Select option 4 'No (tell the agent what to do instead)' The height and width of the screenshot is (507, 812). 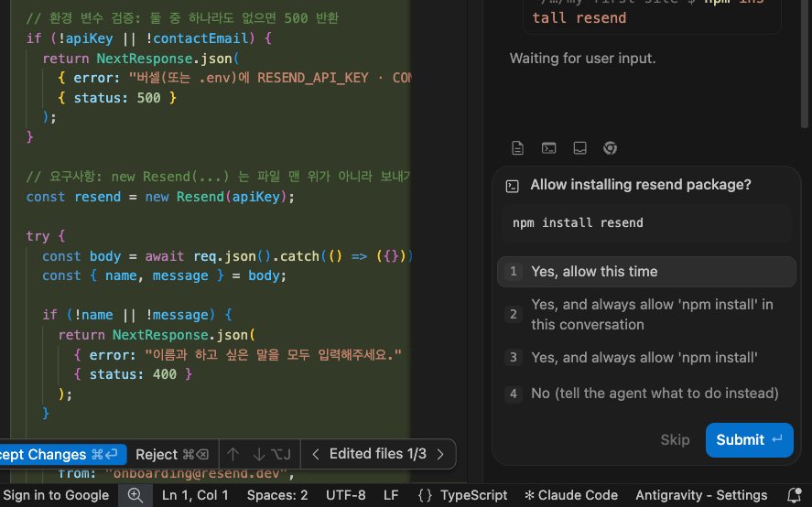click(x=646, y=394)
